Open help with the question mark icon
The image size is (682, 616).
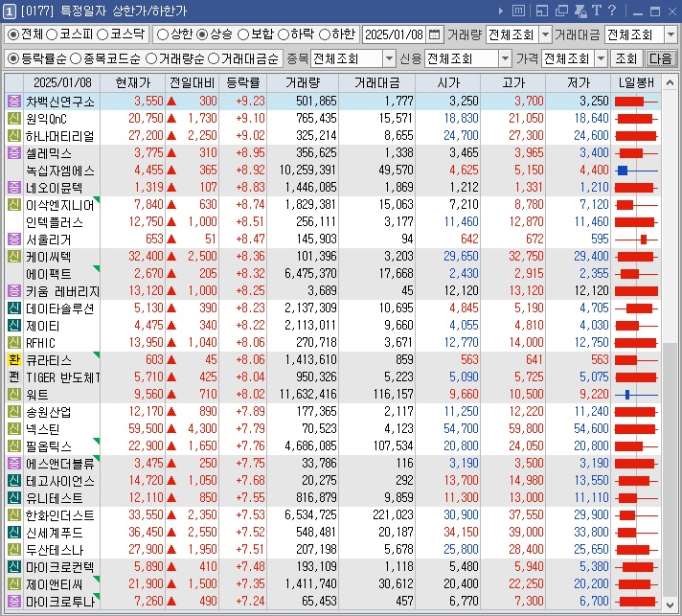[612, 11]
